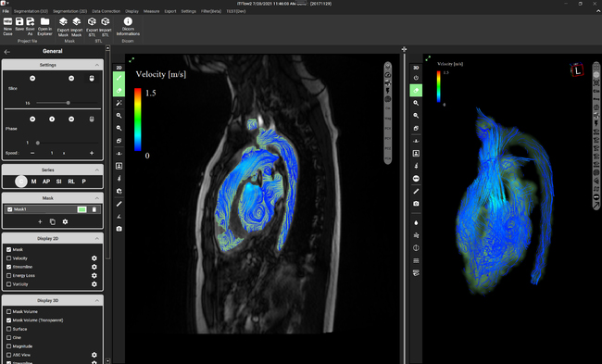Toggle the Mask1 visibility checkbox
This screenshot has width=602, height=364.
click(10, 209)
